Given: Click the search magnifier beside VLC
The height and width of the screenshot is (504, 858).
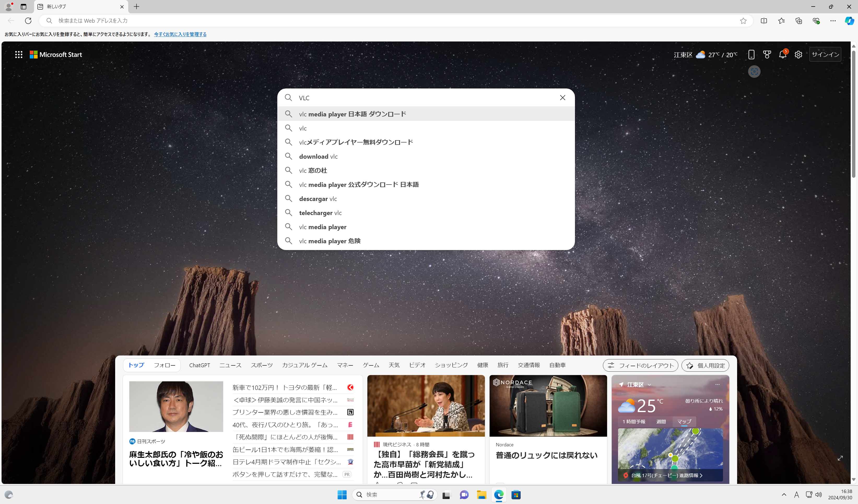Looking at the screenshot, I should click(288, 98).
